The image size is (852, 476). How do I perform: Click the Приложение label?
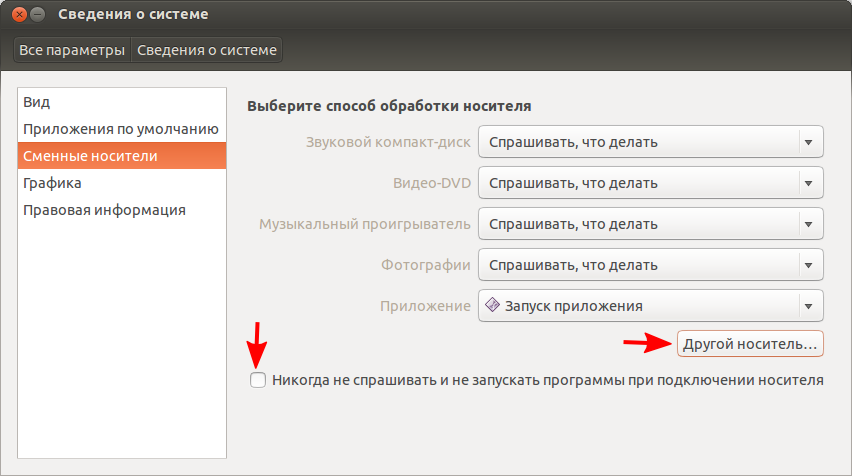point(425,306)
